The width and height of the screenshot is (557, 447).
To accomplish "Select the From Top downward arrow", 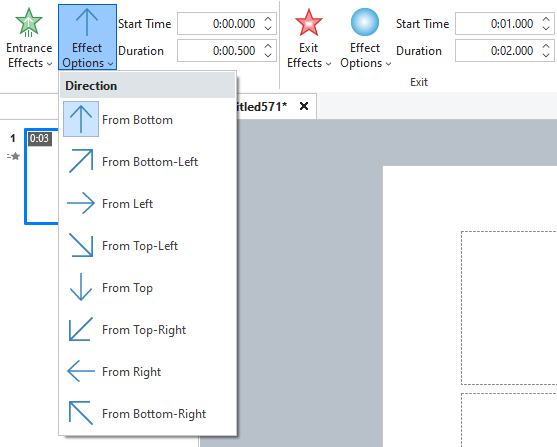I will point(147,287).
